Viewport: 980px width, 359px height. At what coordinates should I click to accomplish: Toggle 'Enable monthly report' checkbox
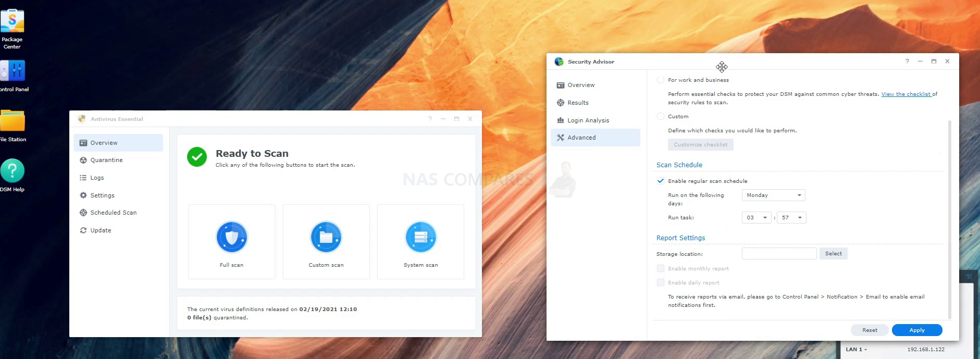661,268
